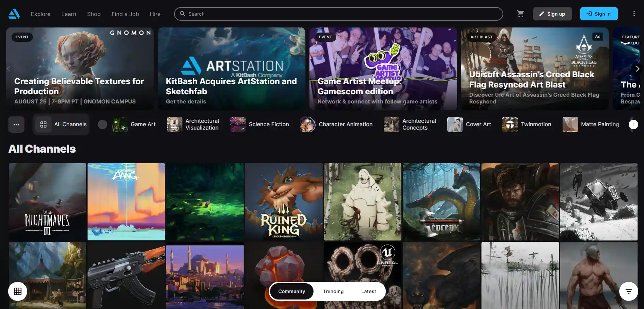Click the Matte Painting channel icon

(x=570, y=124)
